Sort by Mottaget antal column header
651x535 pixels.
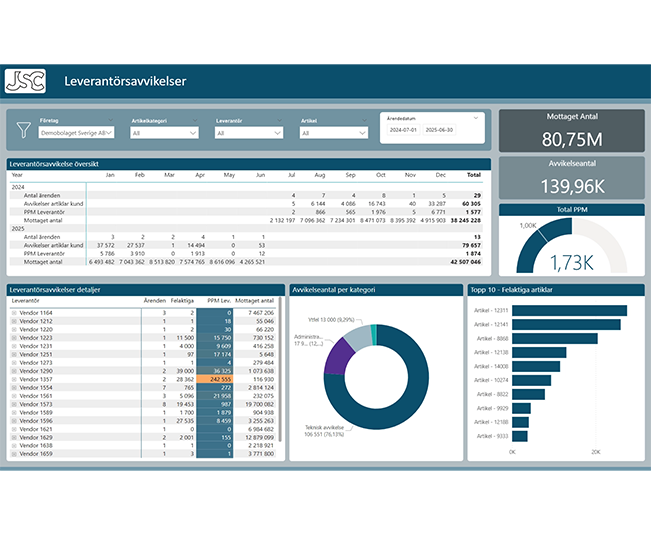[255, 300]
